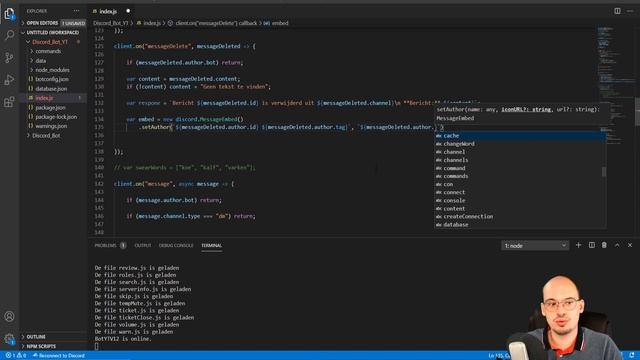The image size is (640, 360).
Task: Create a new terminal with plus icon
Action: 578,245
